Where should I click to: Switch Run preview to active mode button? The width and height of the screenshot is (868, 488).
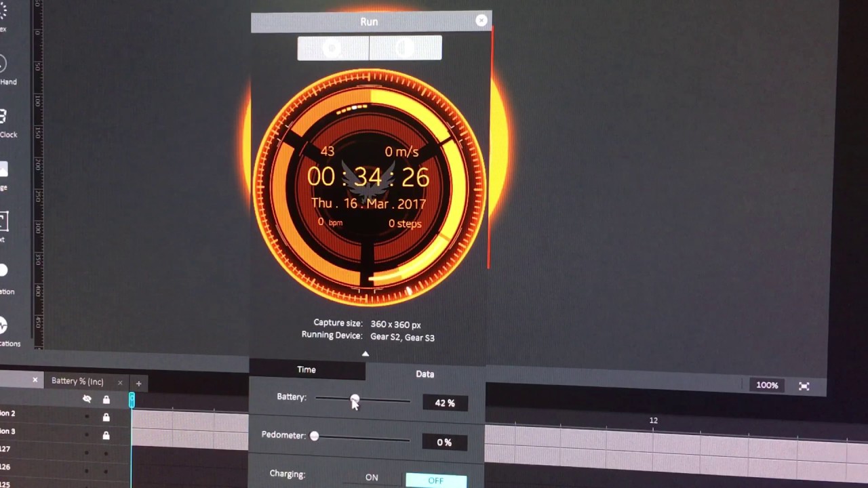pyautogui.click(x=333, y=48)
